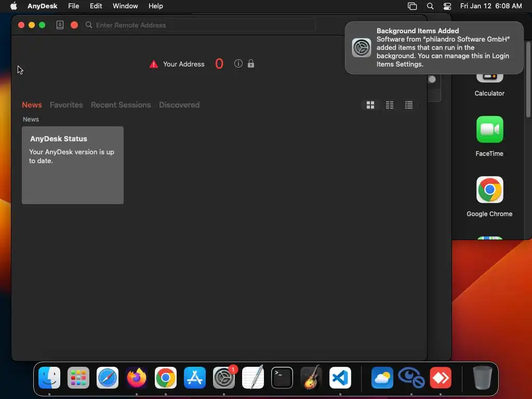Open the App Store in the Dock
Viewport: 532px width, 399px height.
point(195,378)
